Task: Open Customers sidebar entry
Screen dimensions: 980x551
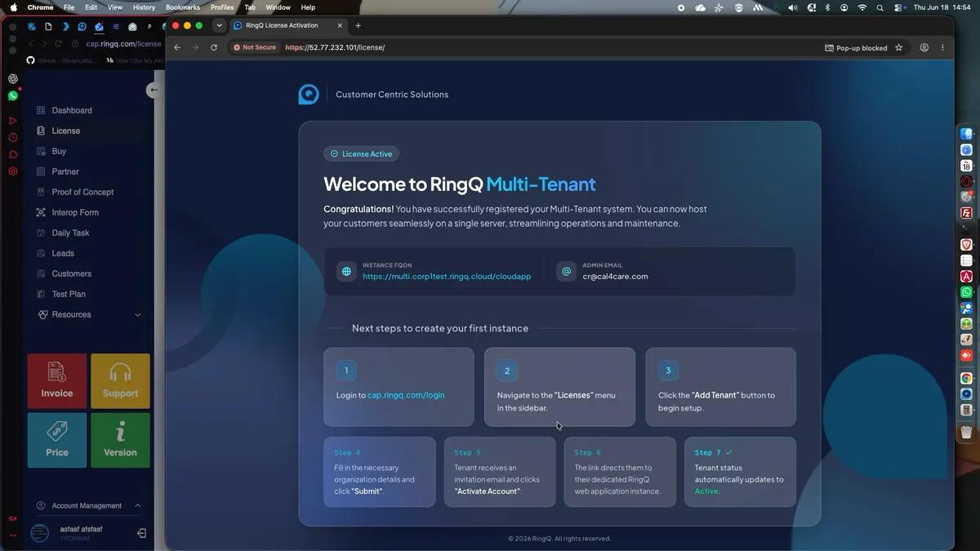Action: click(x=71, y=273)
